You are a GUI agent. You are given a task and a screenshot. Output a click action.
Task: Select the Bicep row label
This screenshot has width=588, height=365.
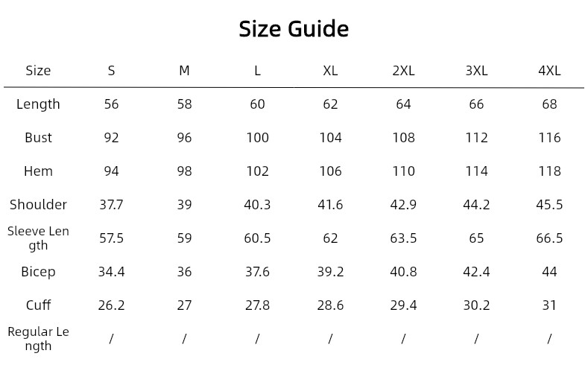click(x=38, y=272)
